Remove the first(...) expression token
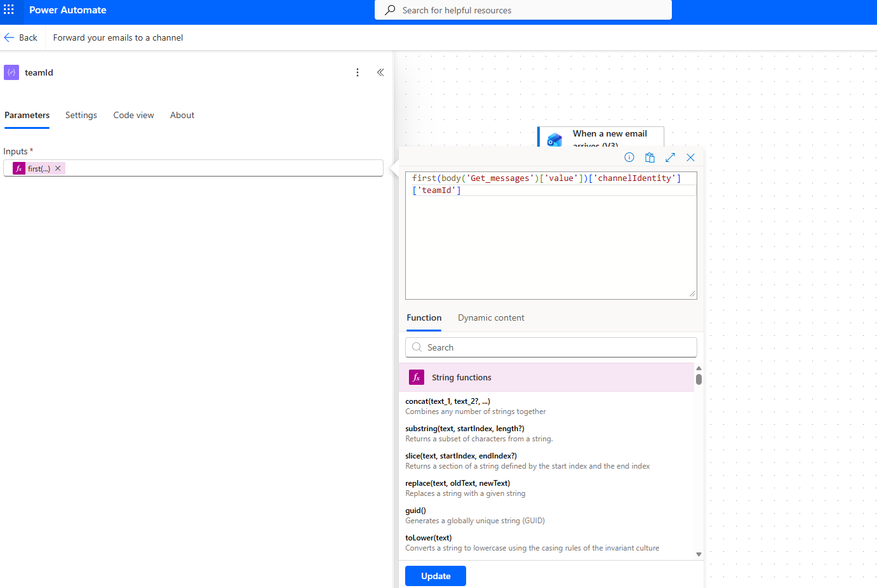Screen dimensions: 877x588 click(x=58, y=168)
